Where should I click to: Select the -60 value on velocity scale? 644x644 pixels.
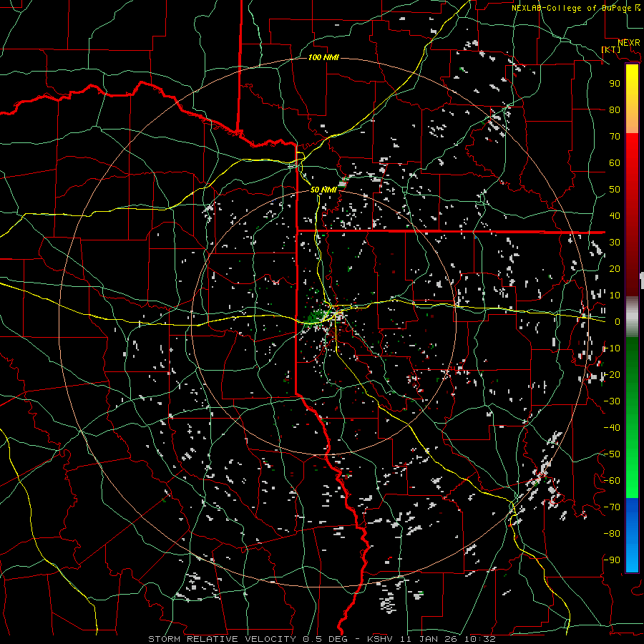612,481
